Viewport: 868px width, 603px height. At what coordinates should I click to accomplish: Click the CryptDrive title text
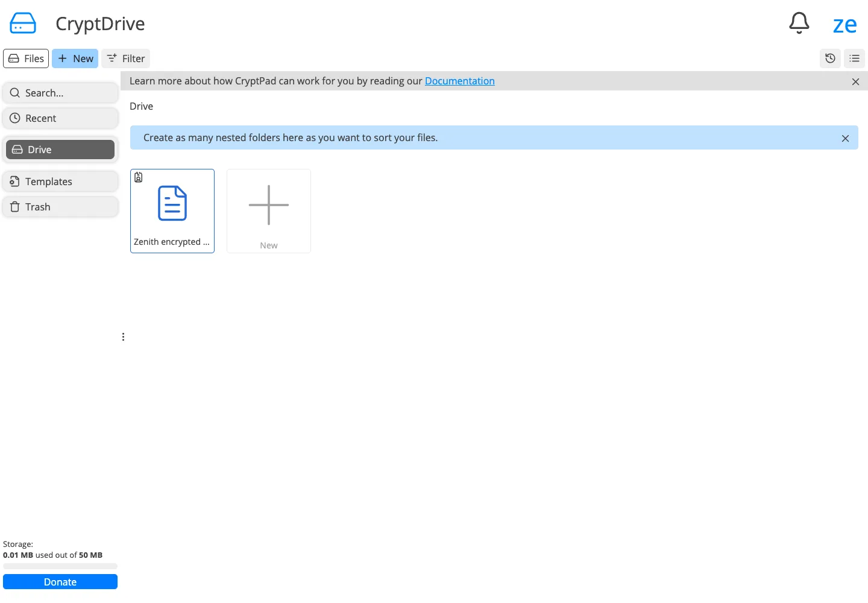(x=100, y=24)
